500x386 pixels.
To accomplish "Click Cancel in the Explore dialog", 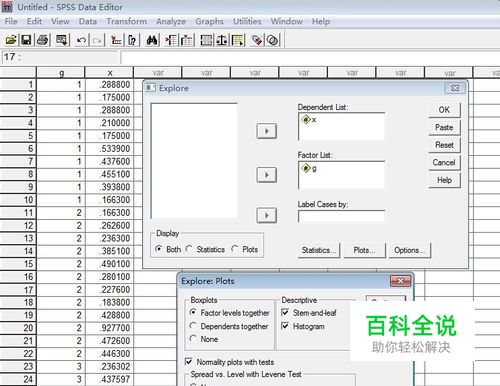I will tap(444, 163).
